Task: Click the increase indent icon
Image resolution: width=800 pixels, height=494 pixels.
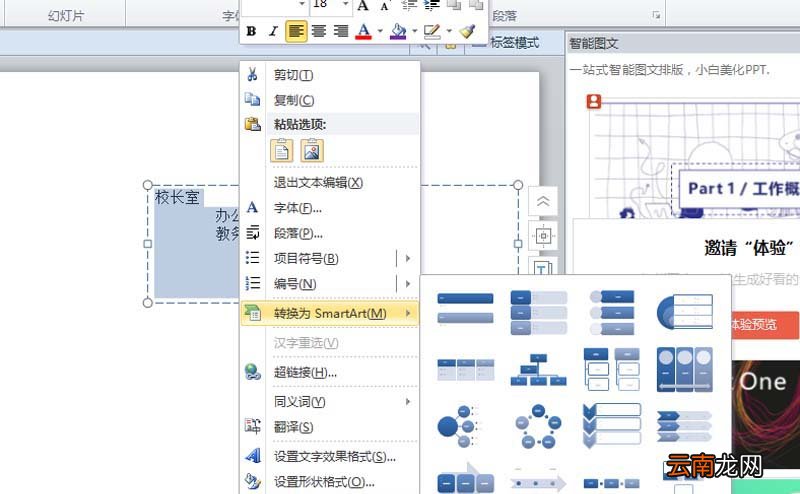Action: (431, 5)
